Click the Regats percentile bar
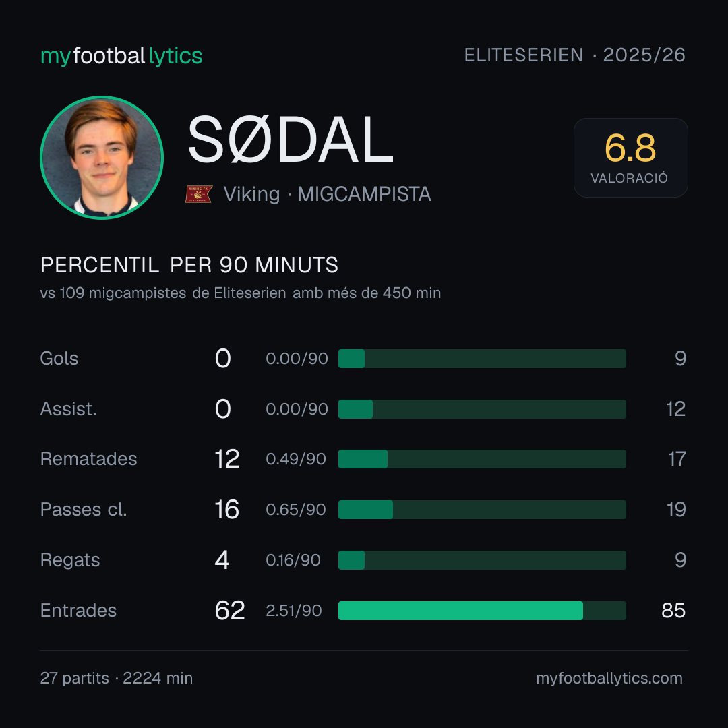This screenshot has height=728, width=728. click(x=482, y=560)
